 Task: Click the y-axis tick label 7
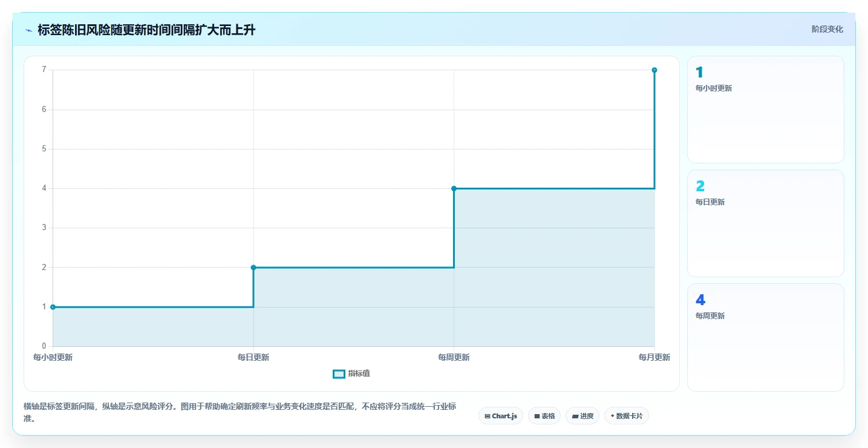point(44,70)
